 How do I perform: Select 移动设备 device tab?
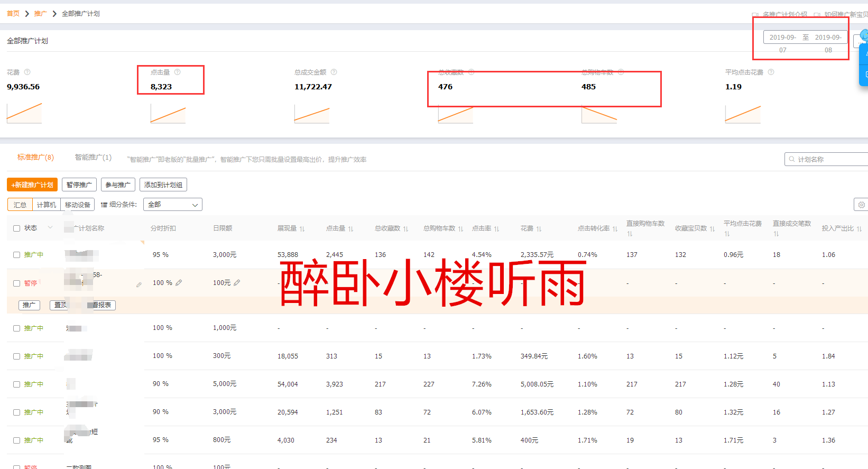point(78,205)
